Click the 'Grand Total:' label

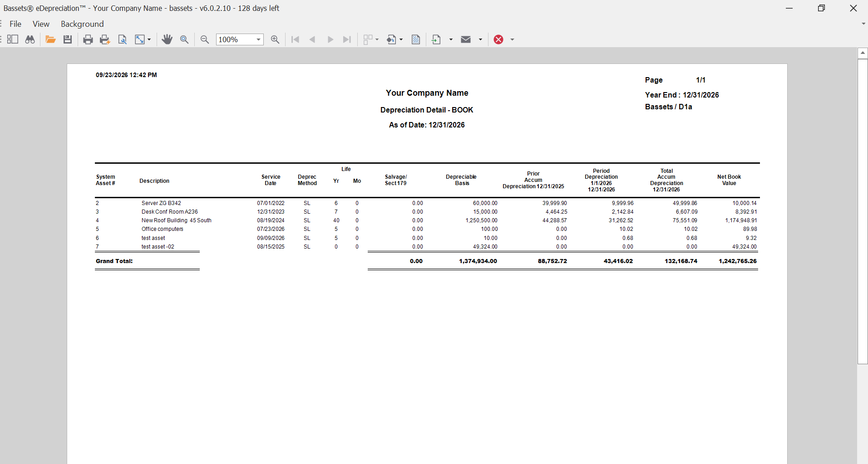(114, 261)
